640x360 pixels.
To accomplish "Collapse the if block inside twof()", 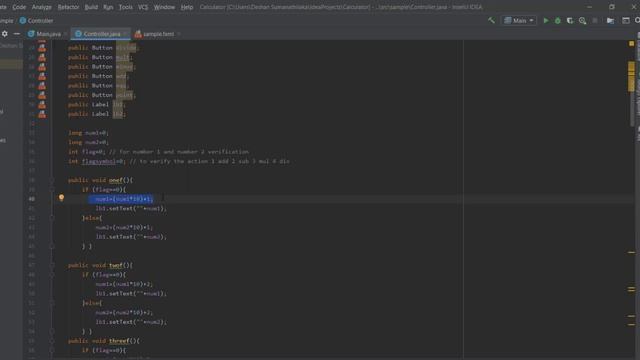I will [52, 275].
